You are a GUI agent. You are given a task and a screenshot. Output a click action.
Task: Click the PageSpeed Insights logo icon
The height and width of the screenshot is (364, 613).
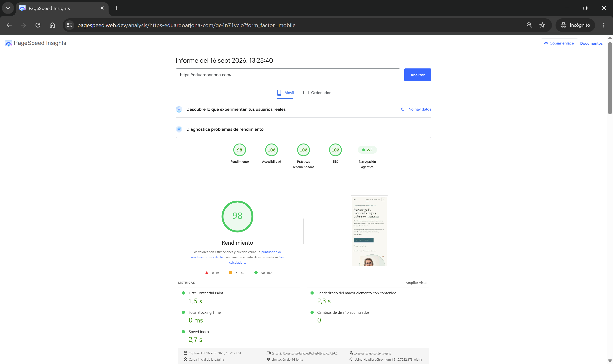pyautogui.click(x=9, y=43)
